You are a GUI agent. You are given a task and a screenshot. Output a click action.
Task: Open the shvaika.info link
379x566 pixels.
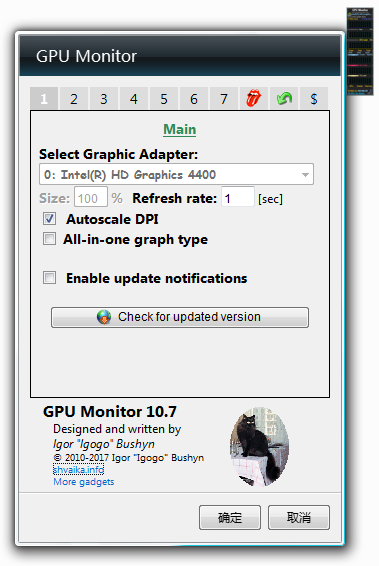pyautogui.click(x=78, y=470)
